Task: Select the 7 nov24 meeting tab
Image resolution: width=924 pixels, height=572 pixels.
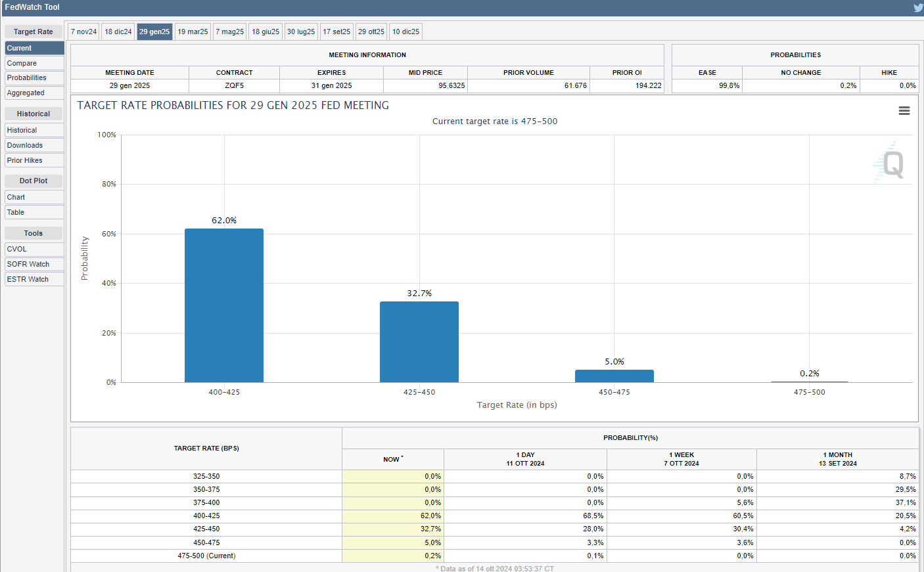Action: point(84,32)
